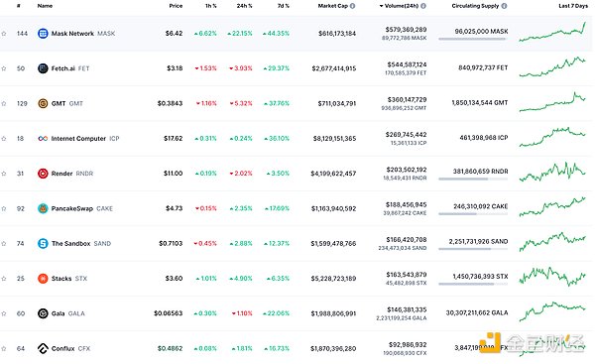The width and height of the screenshot is (595, 364).
Task: Favorite PancakeSwap with the star
Action: point(4,208)
